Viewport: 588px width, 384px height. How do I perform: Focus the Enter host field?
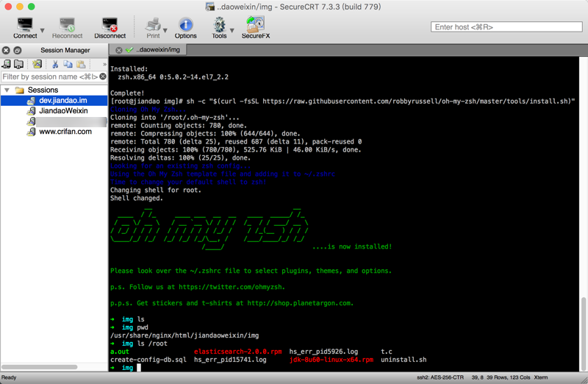click(506, 27)
